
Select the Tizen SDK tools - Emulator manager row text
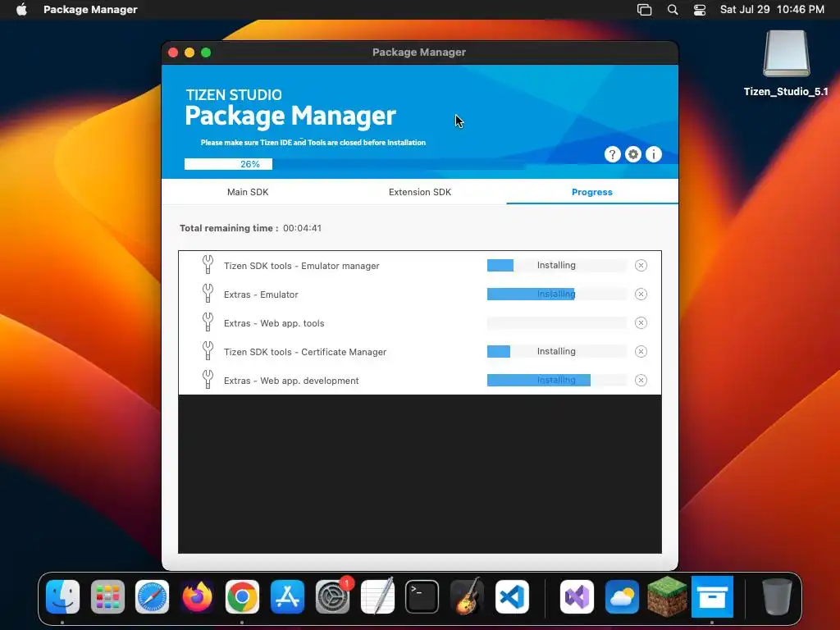point(302,266)
